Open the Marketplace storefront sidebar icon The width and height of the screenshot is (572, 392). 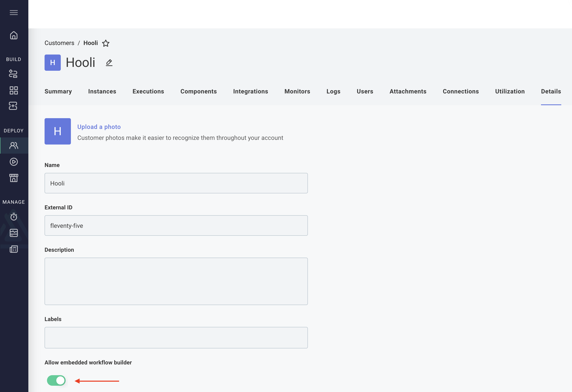click(x=14, y=178)
